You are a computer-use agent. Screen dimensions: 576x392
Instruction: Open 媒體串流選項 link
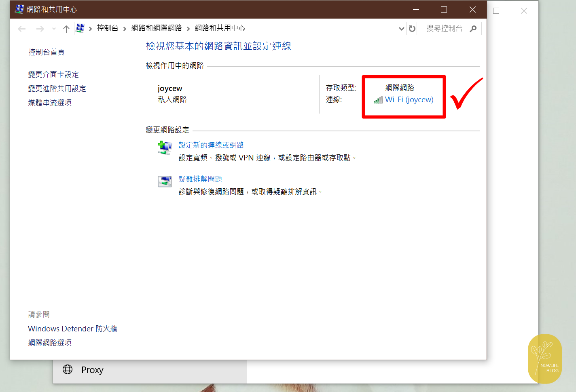pyautogui.click(x=50, y=103)
